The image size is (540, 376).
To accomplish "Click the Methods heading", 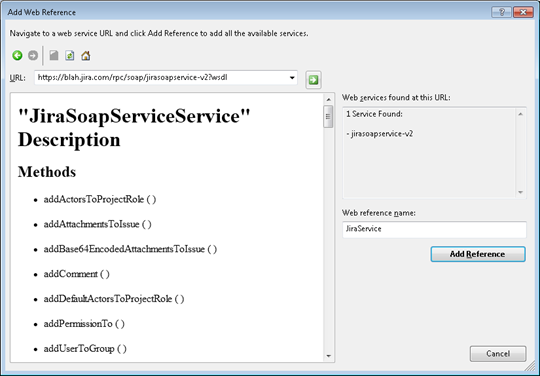I will [x=47, y=172].
